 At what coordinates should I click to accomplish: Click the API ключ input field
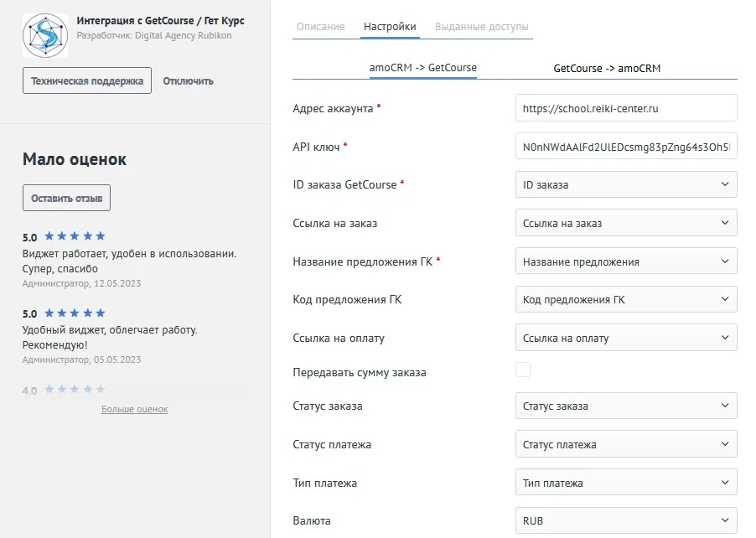[625, 146]
